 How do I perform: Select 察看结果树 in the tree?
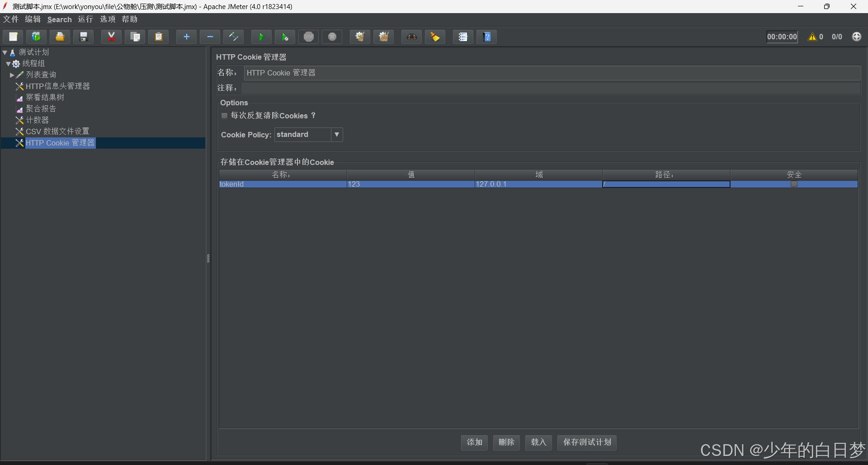pyautogui.click(x=45, y=97)
